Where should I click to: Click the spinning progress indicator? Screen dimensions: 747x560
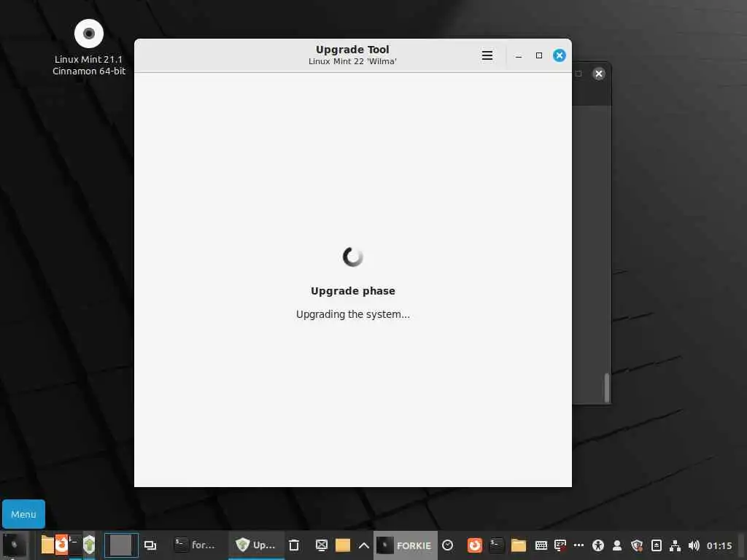353,257
